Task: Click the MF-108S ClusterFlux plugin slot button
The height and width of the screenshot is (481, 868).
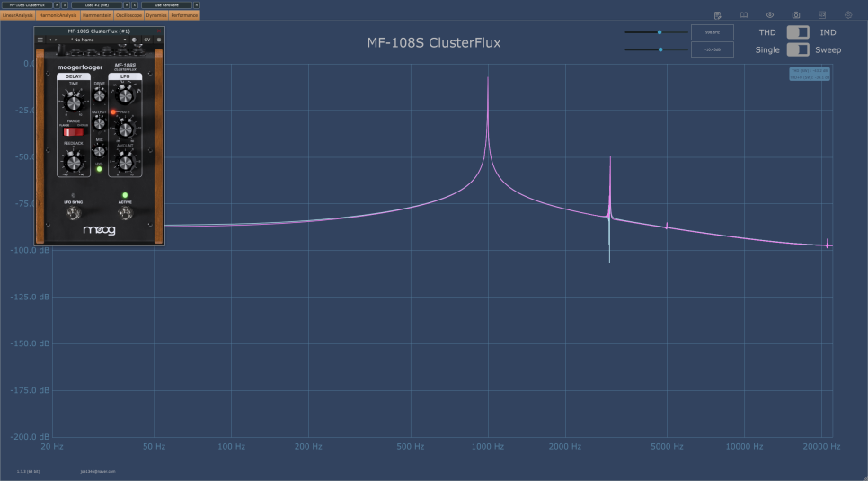Action: [x=27, y=5]
